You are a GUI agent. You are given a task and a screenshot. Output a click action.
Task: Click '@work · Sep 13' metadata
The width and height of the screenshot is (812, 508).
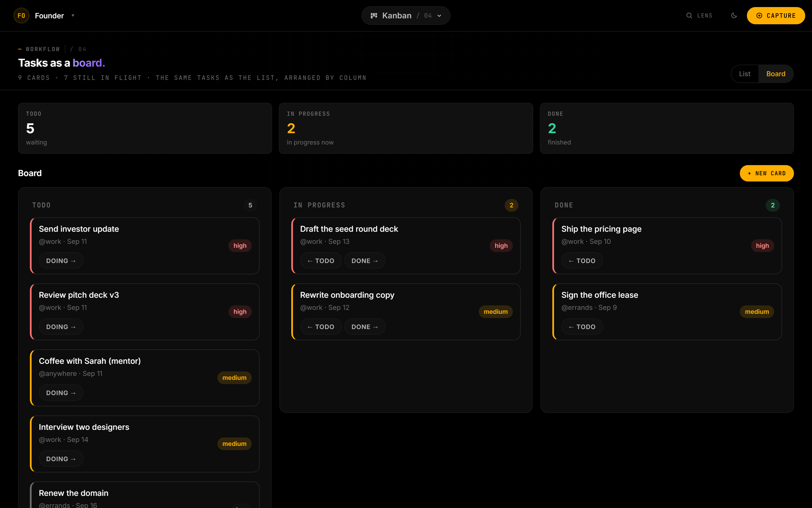coord(325,241)
